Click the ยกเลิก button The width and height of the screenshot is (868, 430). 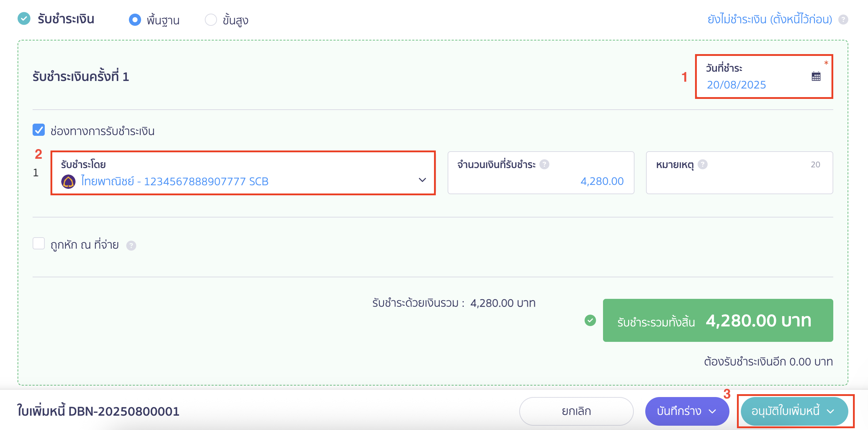[x=576, y=411]
